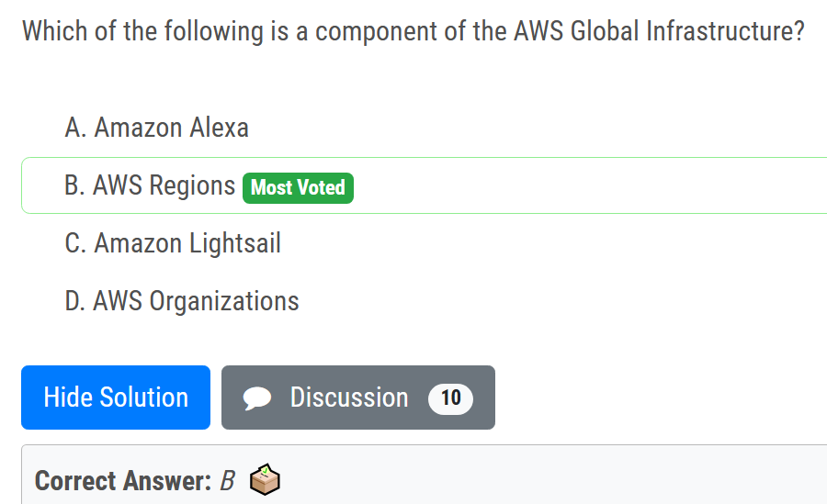
Task: Click the empty area of the solution panel
Action: [x=551, y=477]
